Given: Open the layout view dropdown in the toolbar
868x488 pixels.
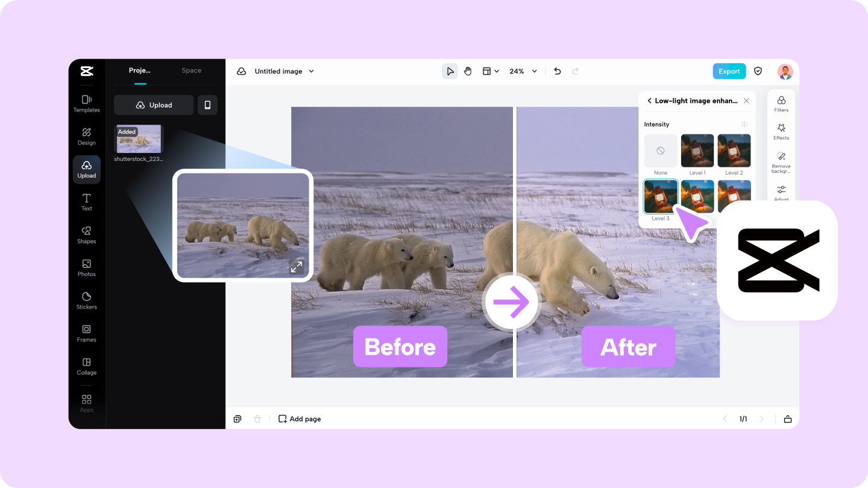Looking at the screenshot, I should (491, 70).
